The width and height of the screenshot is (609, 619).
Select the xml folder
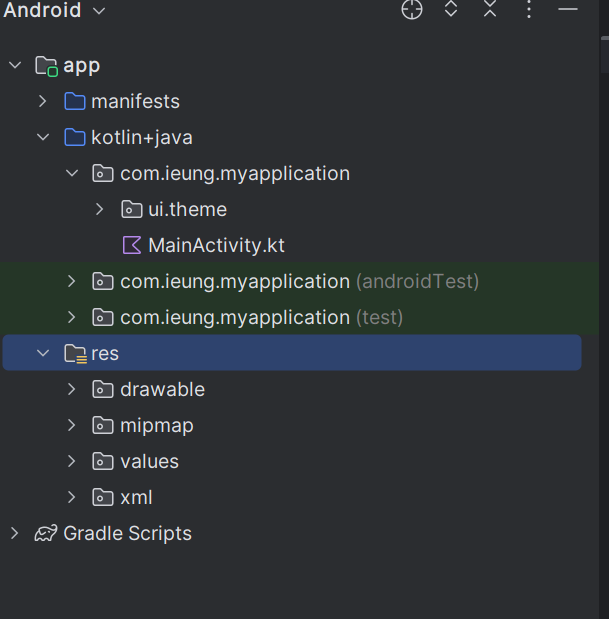(136, 497)
